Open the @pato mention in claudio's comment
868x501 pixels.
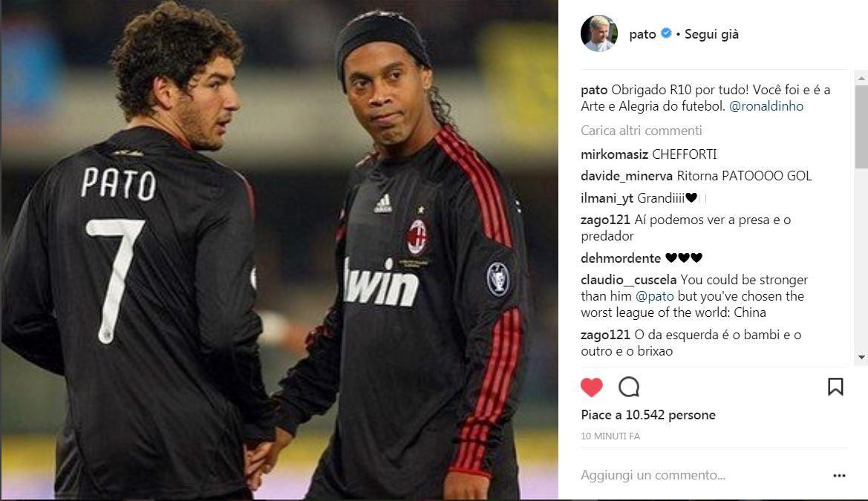click(654, 296)
